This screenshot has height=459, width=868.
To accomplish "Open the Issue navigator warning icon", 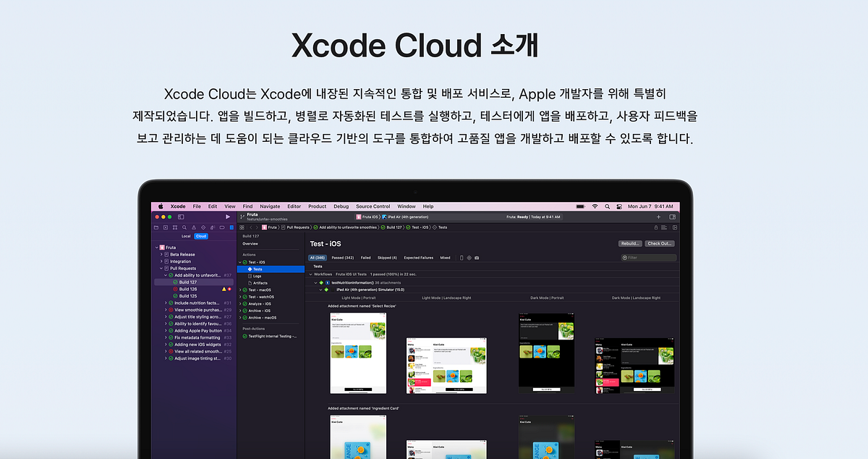I will [x=194, y=227].
